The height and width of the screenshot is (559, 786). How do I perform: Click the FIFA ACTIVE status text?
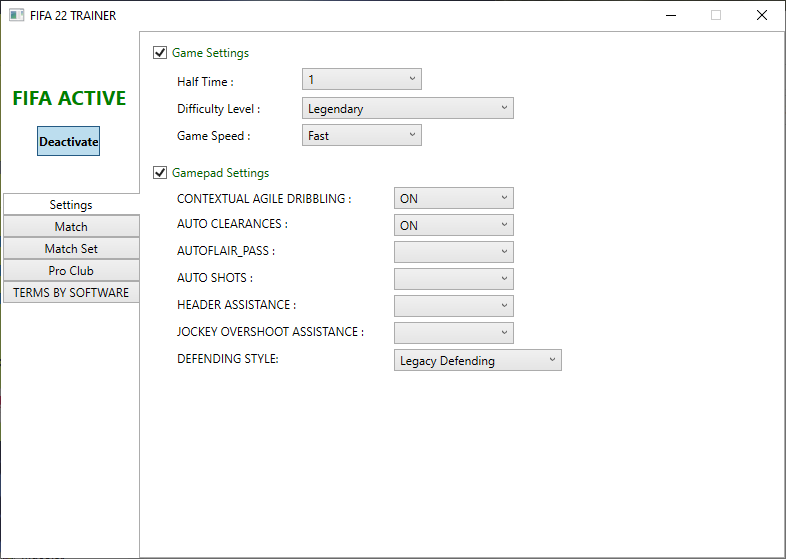[x=69, y=98]
